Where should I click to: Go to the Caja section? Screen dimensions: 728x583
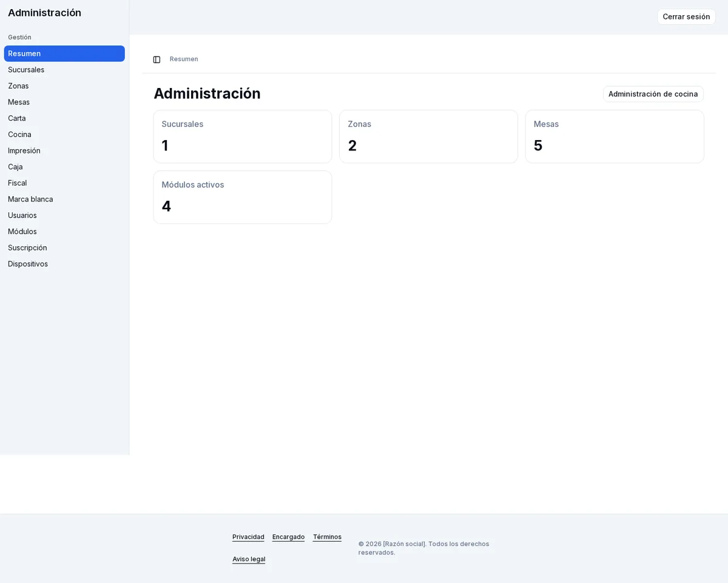64,167
